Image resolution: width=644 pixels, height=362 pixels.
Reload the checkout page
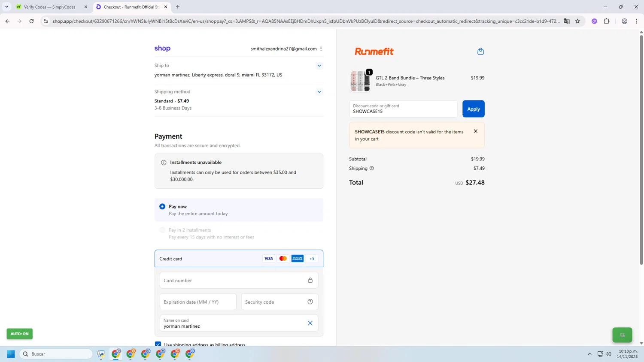tap(31, 21)
